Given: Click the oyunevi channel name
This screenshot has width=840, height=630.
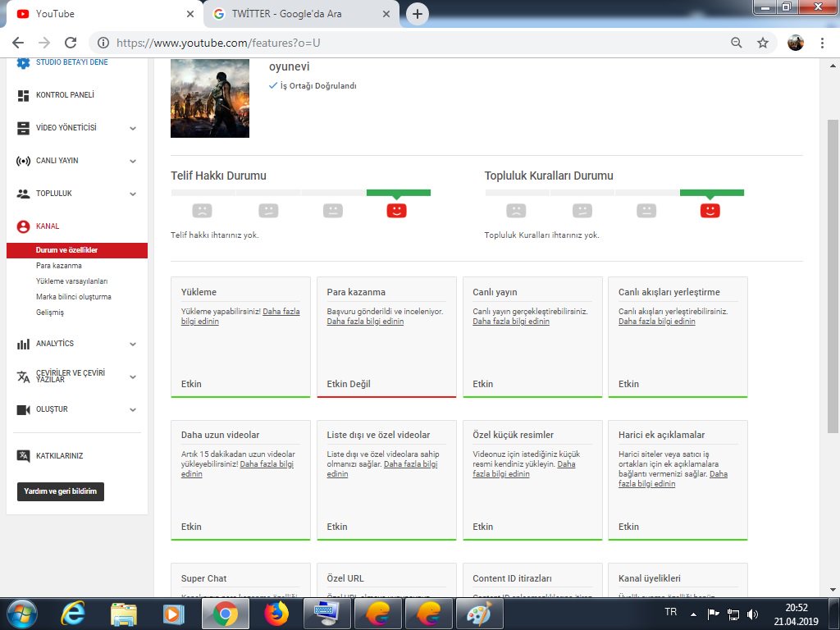Looking at the screenshot, I should 290,67.
